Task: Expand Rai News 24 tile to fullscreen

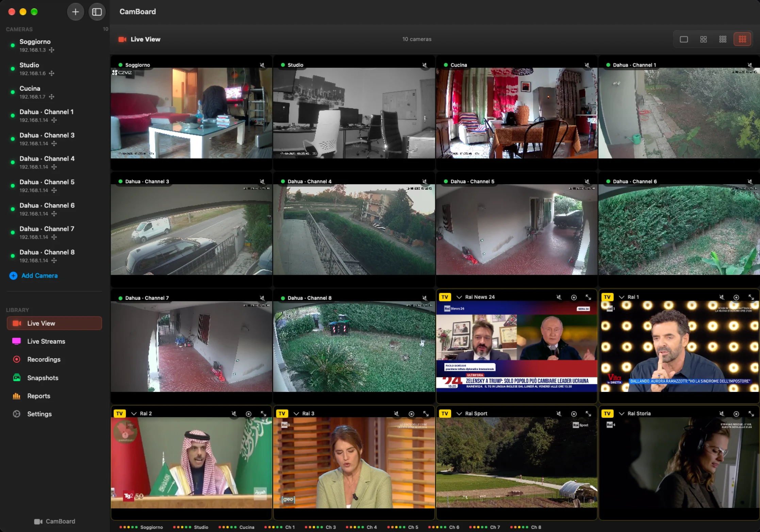Action: [588, 297]
